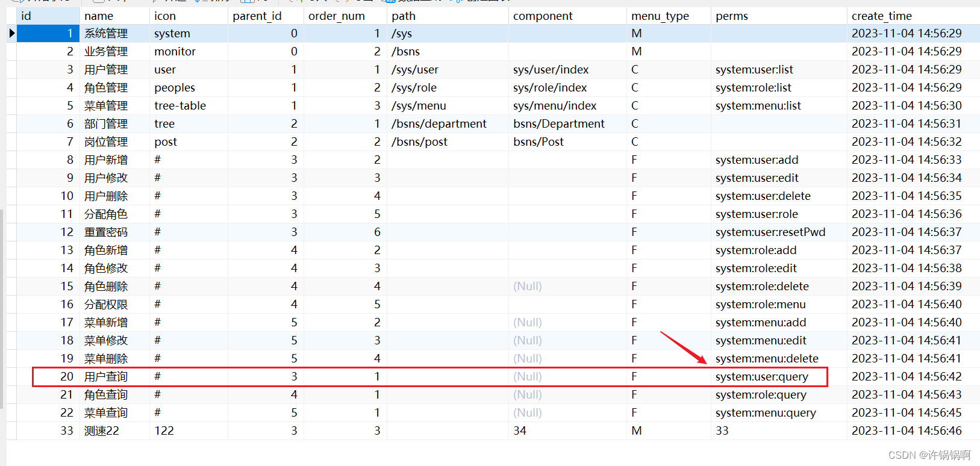Click the component cell showing 34

567,431
